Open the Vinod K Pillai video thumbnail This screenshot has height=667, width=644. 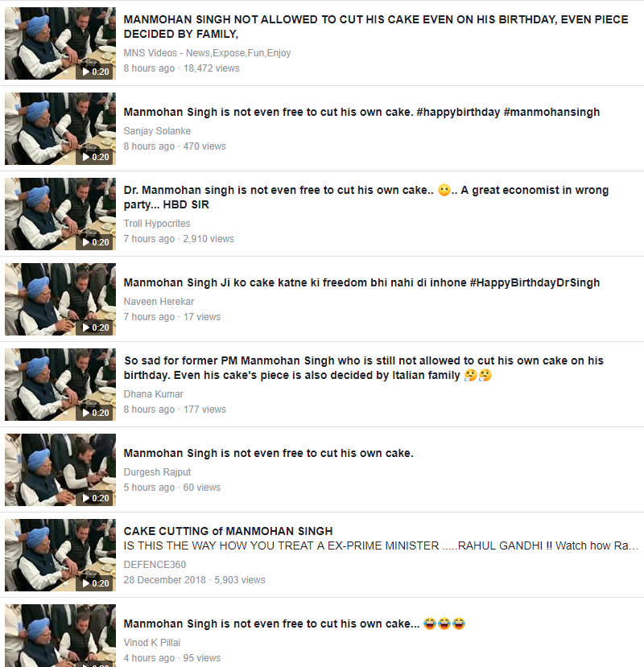60,636
